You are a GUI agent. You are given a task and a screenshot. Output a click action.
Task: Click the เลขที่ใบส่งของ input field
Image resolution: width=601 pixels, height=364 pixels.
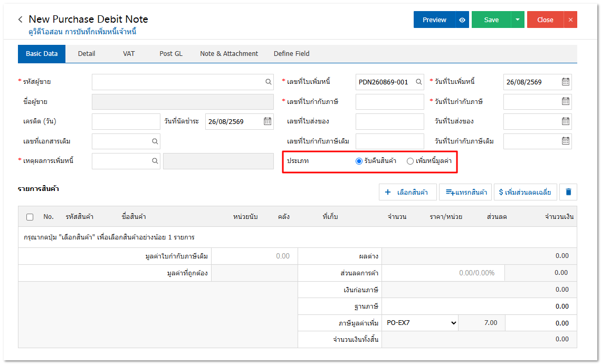[x=389, y=121]
